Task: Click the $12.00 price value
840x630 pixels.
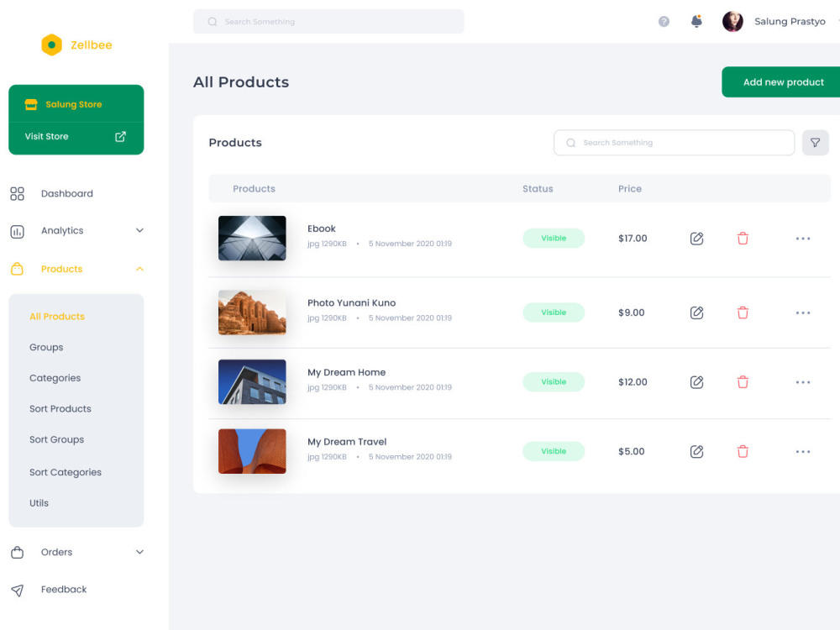Action: 633,382
